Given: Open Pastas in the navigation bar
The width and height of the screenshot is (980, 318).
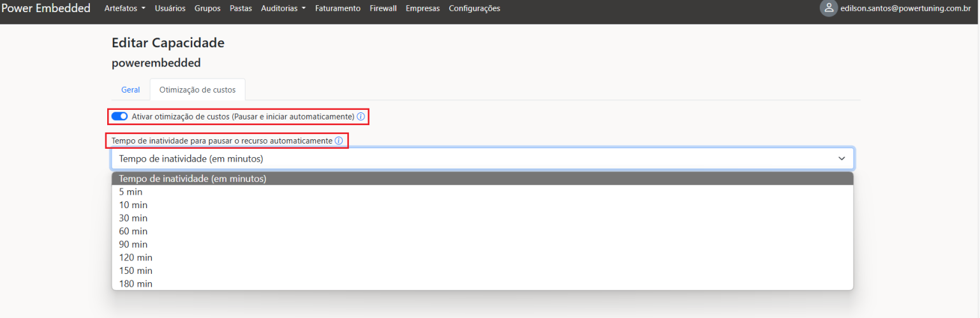Looking at the screenshot, I should (x=241, y=8).
